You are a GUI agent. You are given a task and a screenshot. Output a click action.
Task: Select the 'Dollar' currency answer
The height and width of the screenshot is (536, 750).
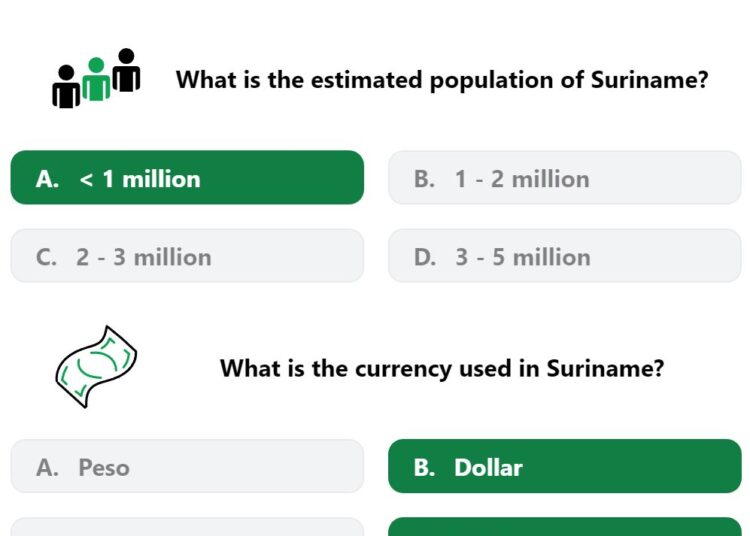click(564, 466)
